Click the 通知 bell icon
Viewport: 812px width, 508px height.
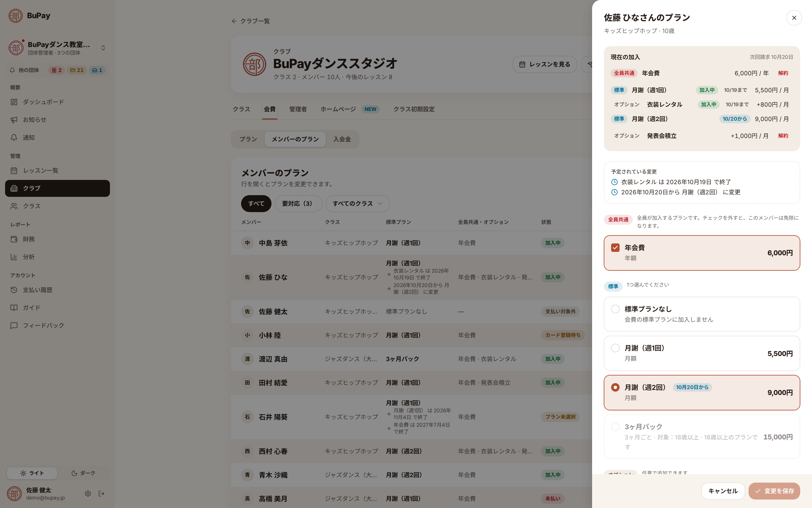click(x=14, y=137)
